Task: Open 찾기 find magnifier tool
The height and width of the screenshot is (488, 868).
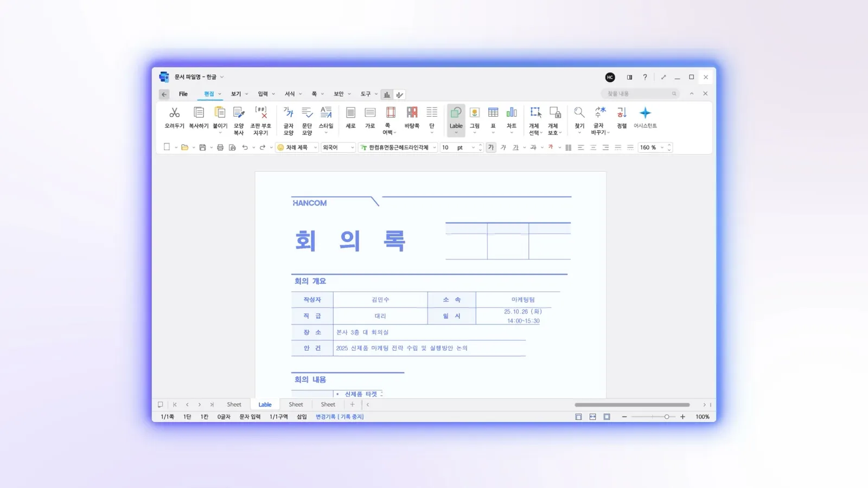Action: pyautogui.click(x=579, y=112)
